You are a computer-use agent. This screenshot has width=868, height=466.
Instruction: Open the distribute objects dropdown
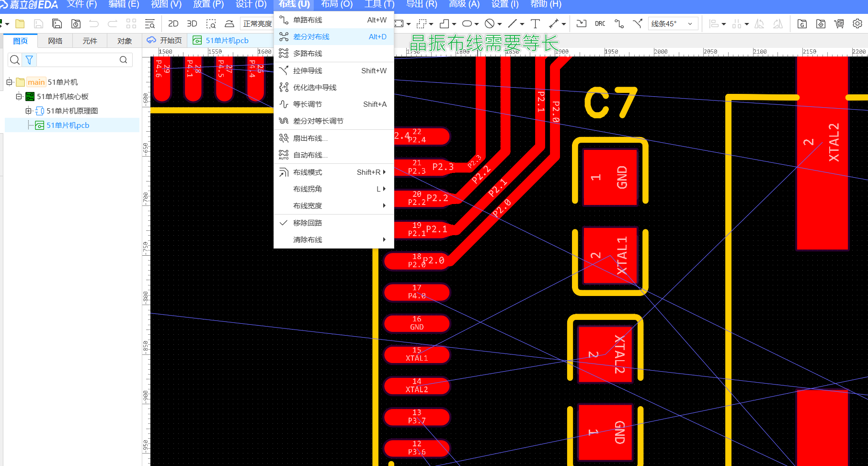pyautogui.click(x=740, y=23)
